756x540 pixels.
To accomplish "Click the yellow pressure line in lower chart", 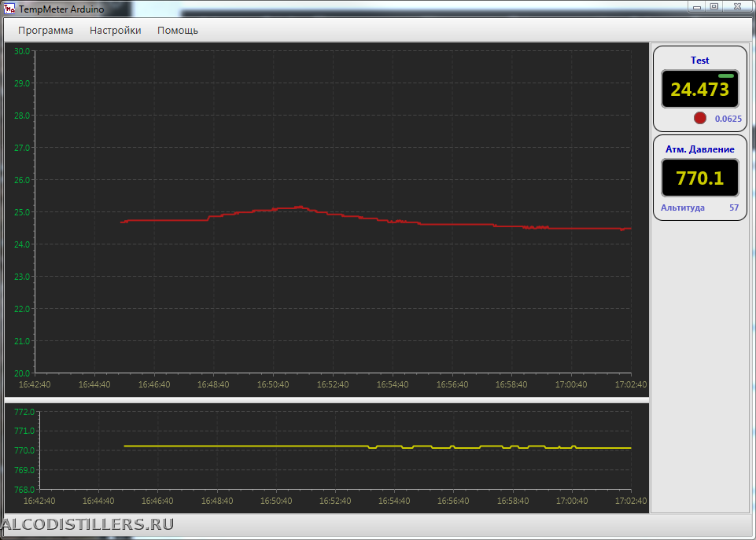I will [x=236, y=446].
